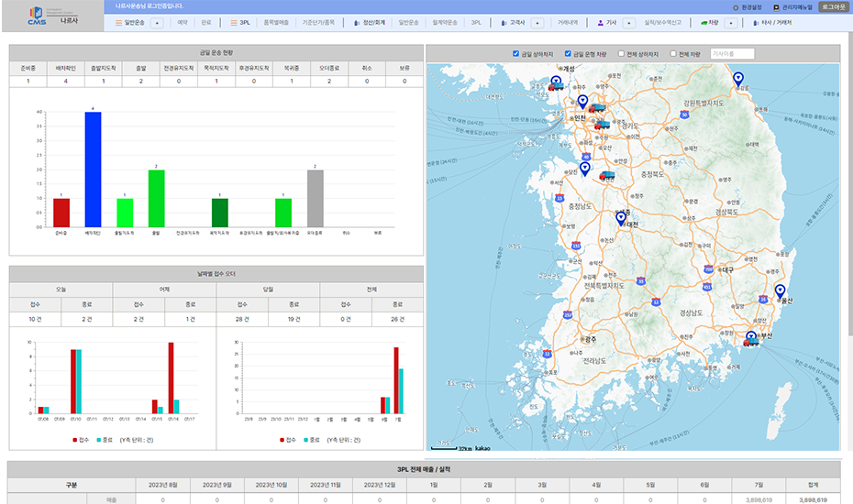Select the map pin at 강릉
The height and width of the screenshot is (504, 853).
[x=737, y=80]
